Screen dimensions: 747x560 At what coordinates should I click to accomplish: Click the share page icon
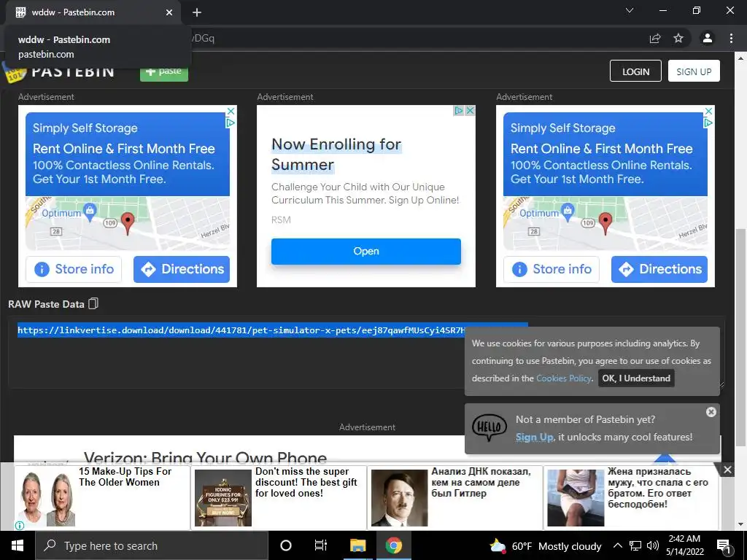655,38
